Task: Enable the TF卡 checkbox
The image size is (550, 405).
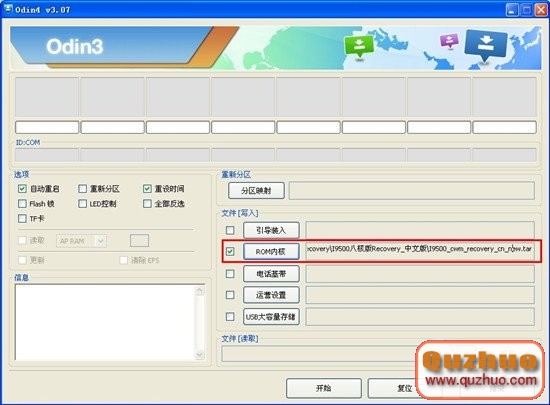Action: point(22,218)
